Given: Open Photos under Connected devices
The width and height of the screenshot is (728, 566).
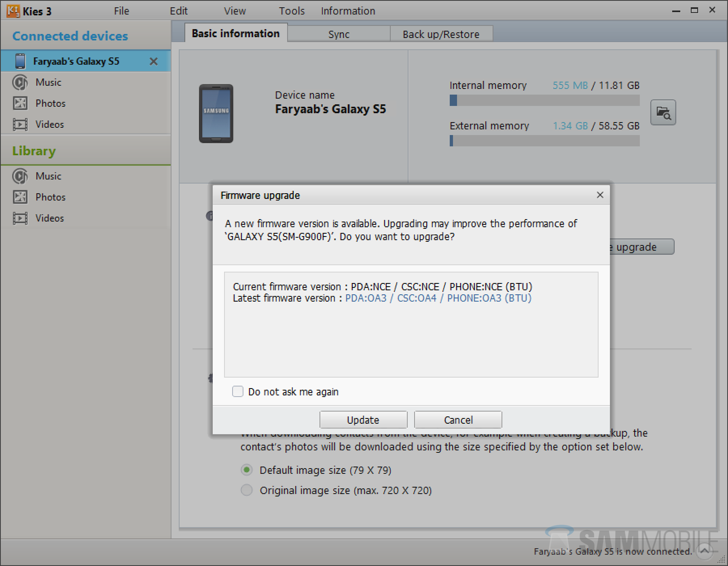Looking at the screenshot, I should 50,103.
